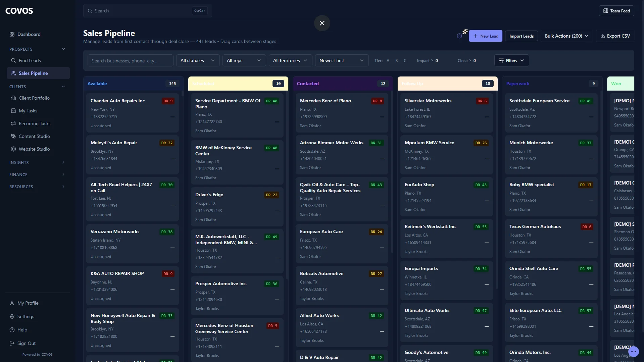Toggle the Tier C filter

click(405, 60)
